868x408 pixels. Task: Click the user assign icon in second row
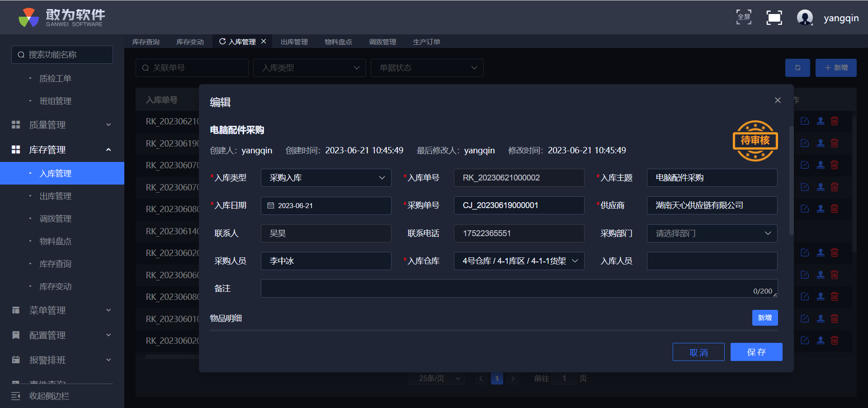pyautogui.click(x=821, y=143)
